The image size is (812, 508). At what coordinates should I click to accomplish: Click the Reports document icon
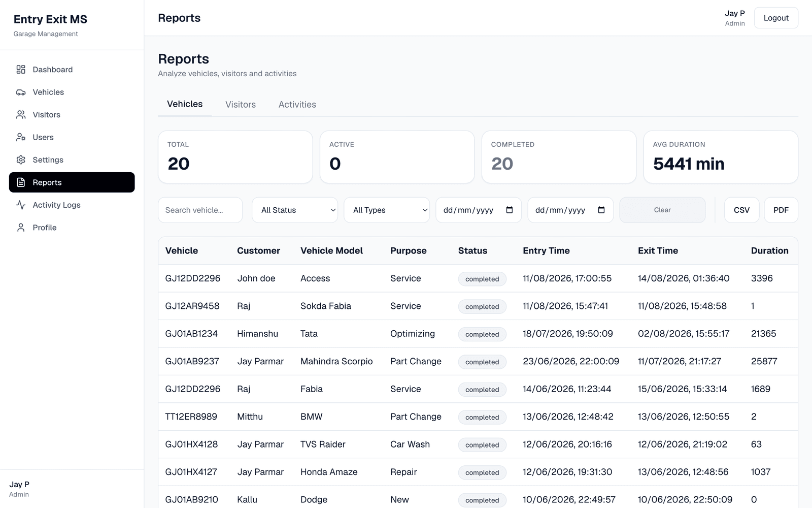tap(21, 182)
